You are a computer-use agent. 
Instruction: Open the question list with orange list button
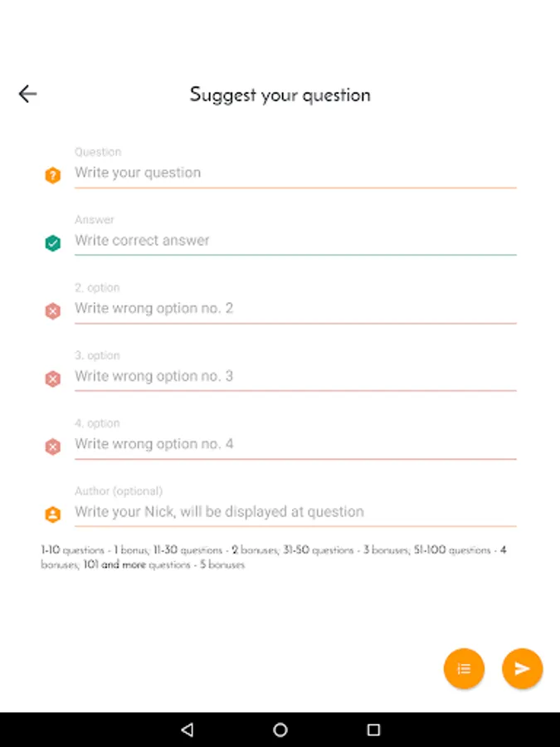point(464,668)
